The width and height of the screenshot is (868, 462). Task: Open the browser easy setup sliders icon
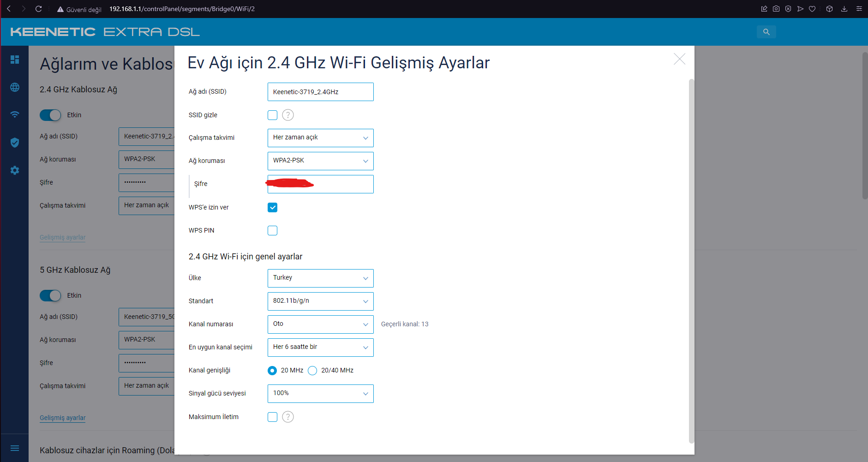(x=859, y=9)
